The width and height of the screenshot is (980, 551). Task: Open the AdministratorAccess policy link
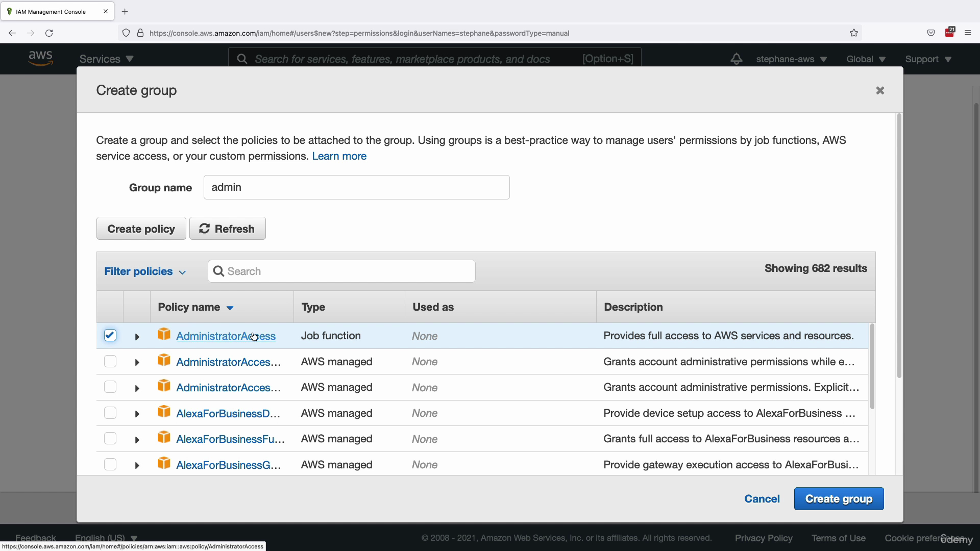pos(226,336)
